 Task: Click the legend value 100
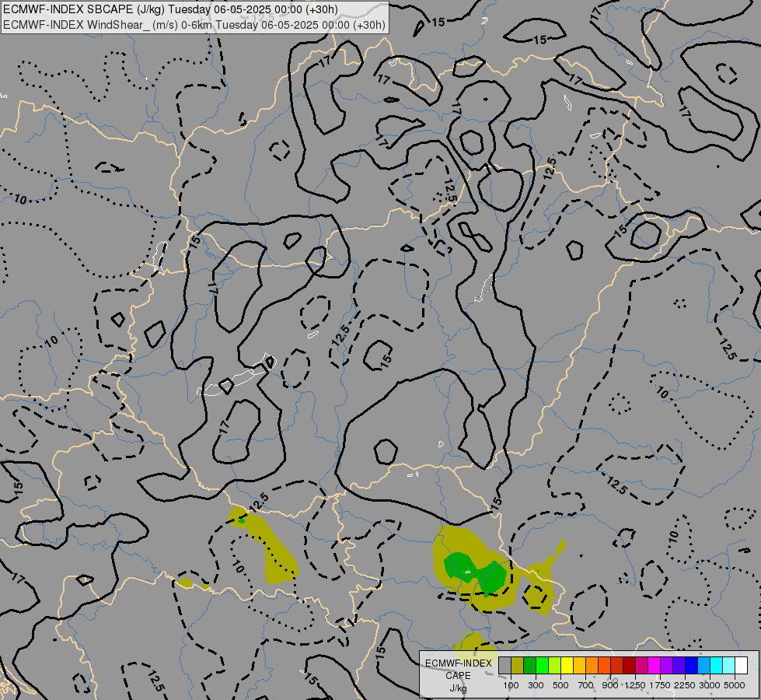coord(511,685)
